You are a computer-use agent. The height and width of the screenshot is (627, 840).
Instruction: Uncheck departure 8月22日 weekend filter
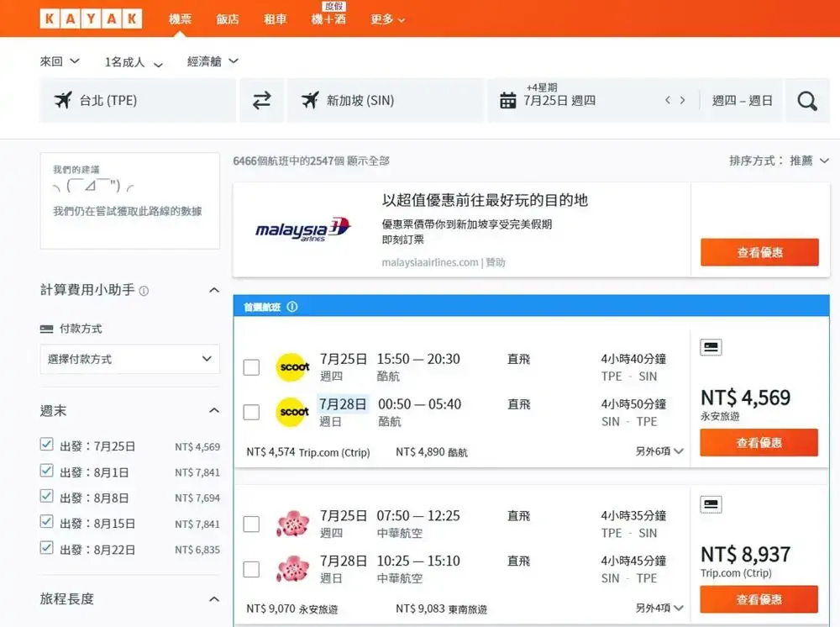tap(46, 548)
